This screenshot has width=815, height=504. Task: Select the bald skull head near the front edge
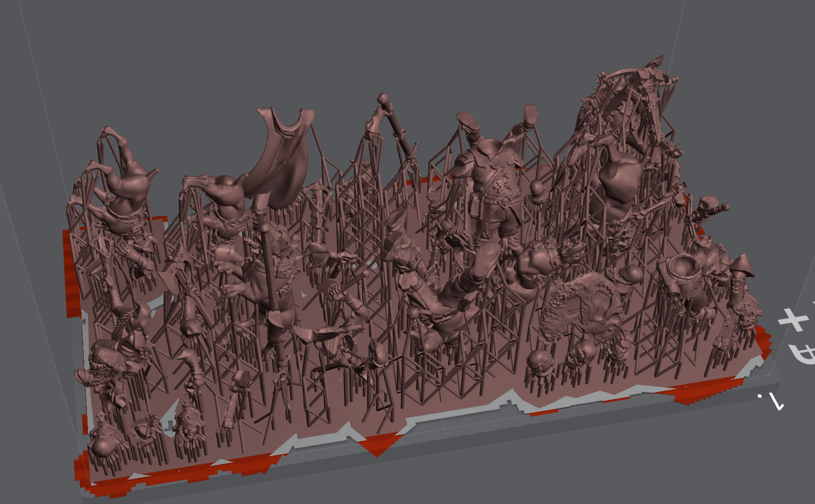541,362
